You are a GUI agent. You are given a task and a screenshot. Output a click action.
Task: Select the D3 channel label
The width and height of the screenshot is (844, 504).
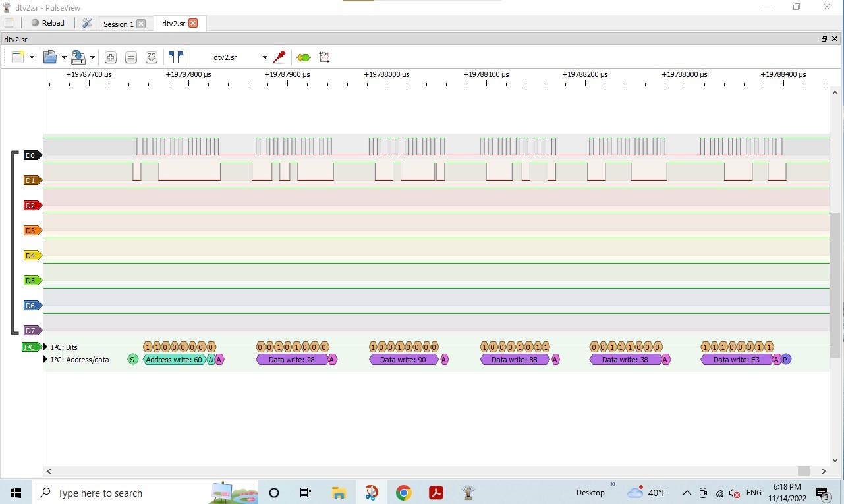click(32, 231)
